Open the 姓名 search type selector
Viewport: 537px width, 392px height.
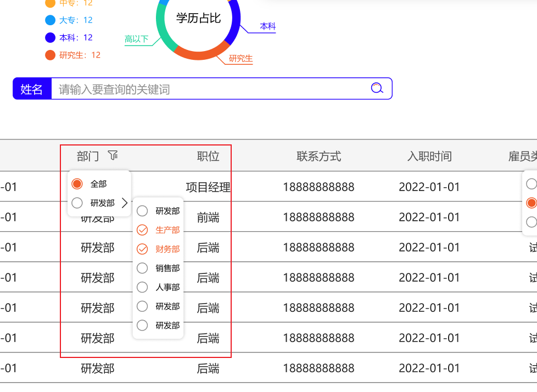32,89
